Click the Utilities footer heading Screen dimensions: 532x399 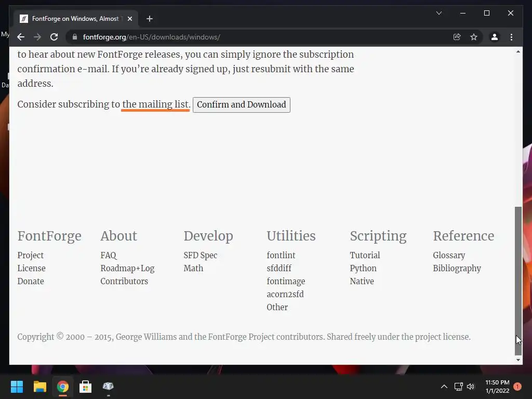click(291, 236)
